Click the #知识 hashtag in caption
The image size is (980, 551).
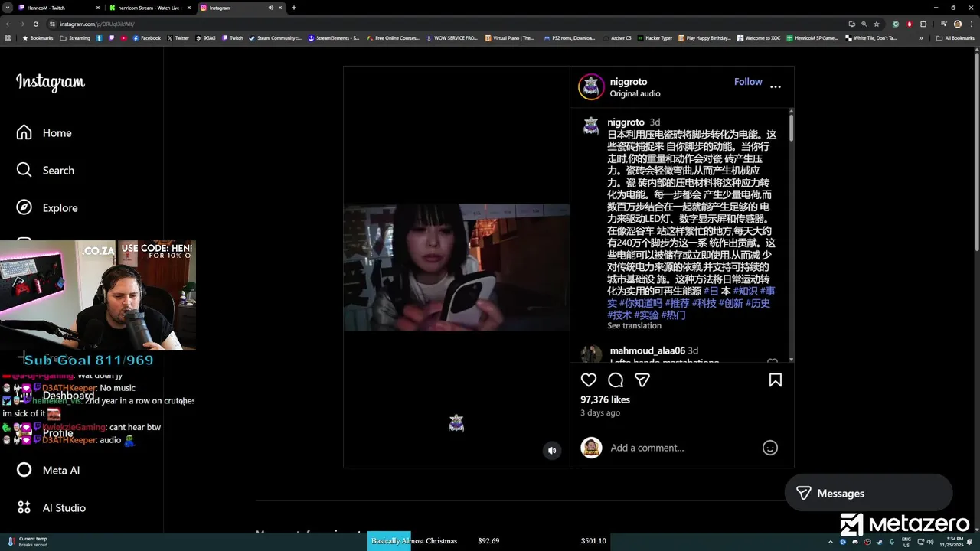(x=746, y=291)
